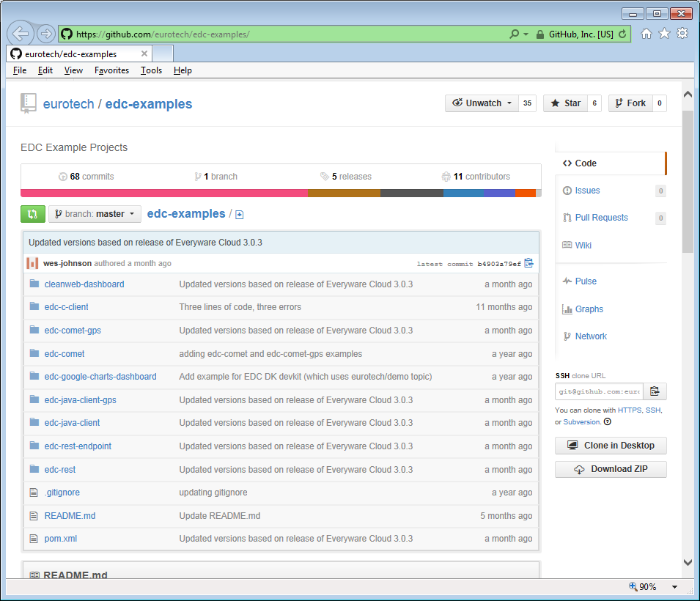Open the eurotech organization link

[x=68, y=104]
